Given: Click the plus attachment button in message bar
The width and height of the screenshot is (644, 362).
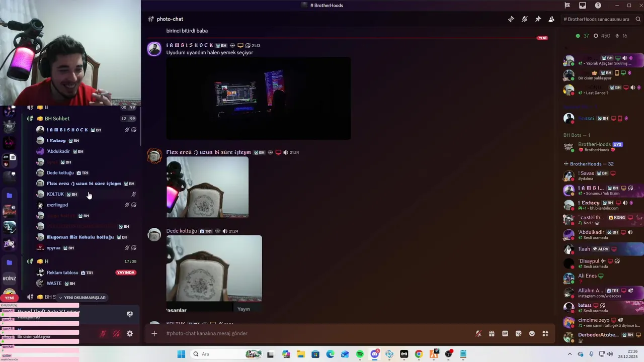Looking at the screenshot, I should (x=154, y=333).
